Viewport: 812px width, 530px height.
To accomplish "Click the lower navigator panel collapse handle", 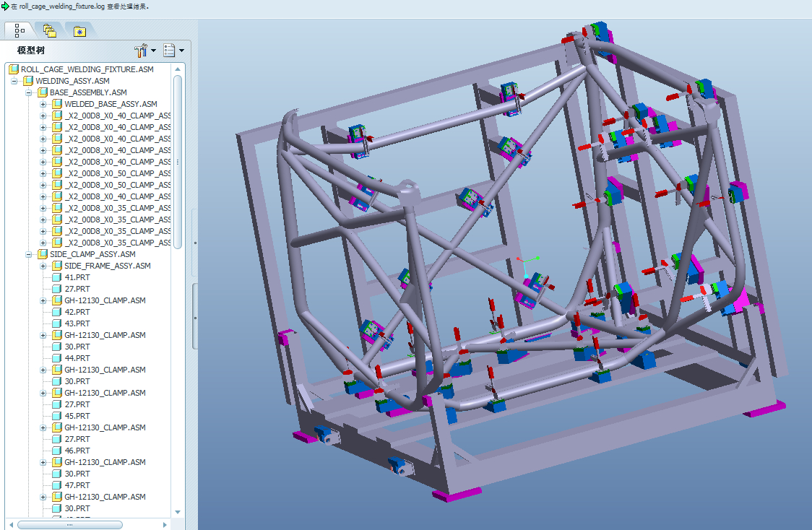I will point(195,317).
